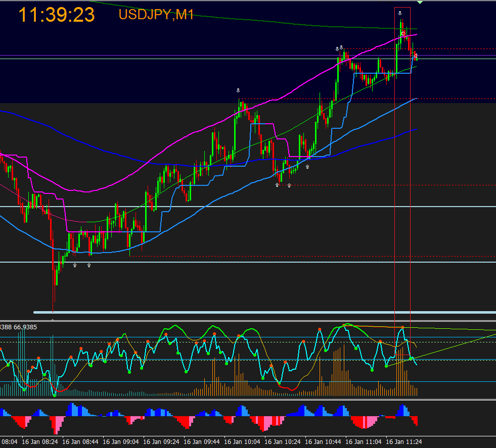496x448 pixels.
Task: Click the 16 Jan 11:24 time label
Action: [x=404, y=441]
